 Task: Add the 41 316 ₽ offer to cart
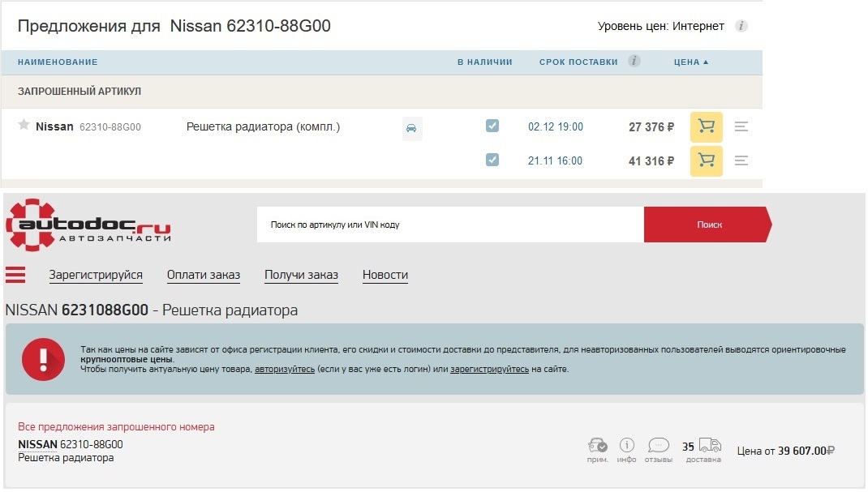(707, 160)
